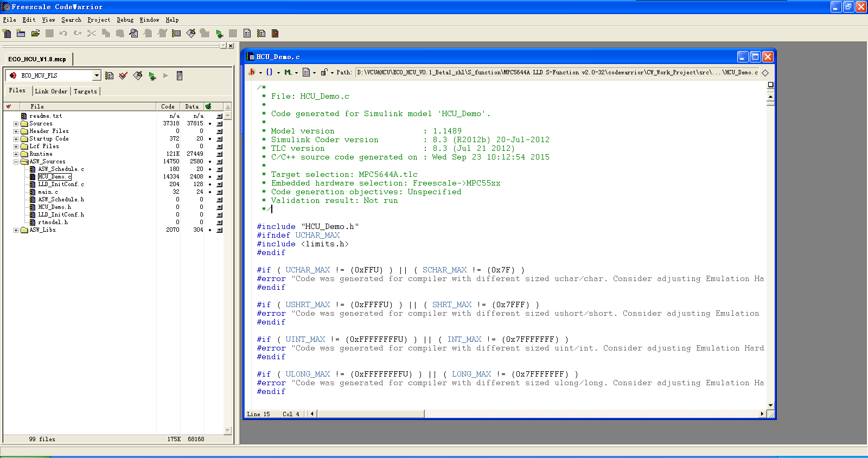The width and height of the screenshot is (868, 458).
Task: Collapse the ASW_Sources folder
Action: [x=16, y=162]
